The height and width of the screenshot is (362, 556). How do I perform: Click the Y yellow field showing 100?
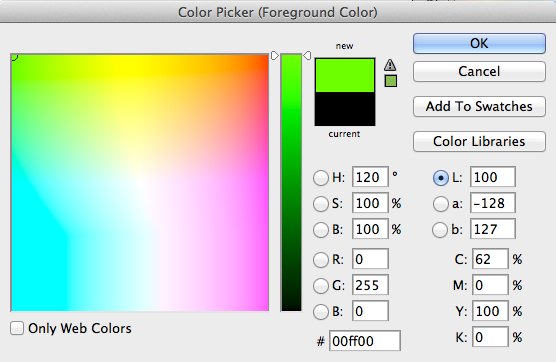coord(490,311)
